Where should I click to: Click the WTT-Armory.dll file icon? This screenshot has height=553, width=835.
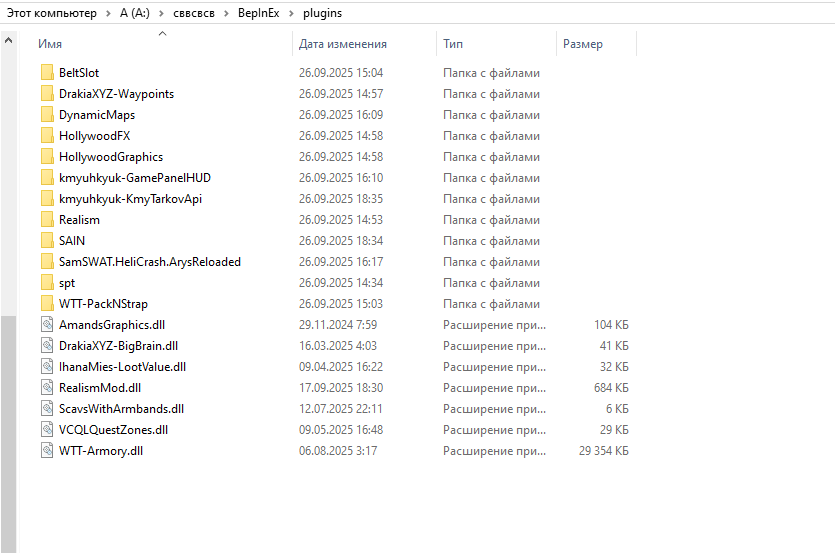click(47, 451)
